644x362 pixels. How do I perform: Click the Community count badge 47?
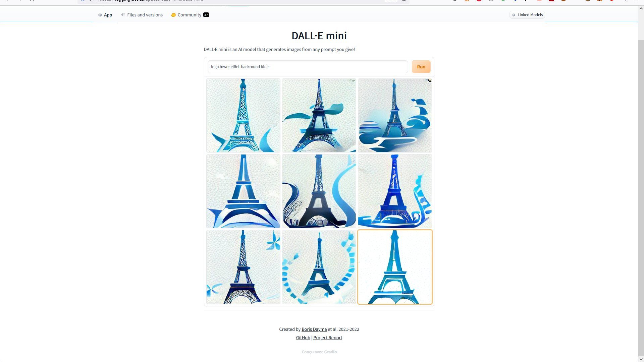coord(206,15)
